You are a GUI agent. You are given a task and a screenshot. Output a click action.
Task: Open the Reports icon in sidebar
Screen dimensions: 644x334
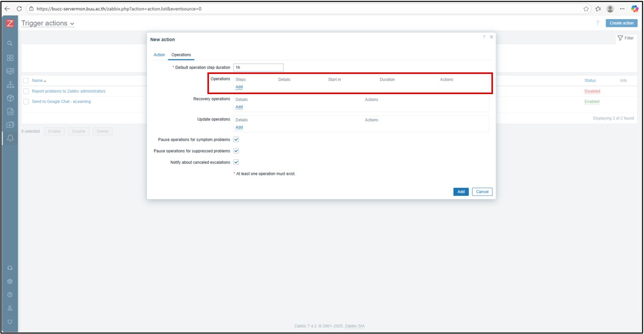click(10, 111)
